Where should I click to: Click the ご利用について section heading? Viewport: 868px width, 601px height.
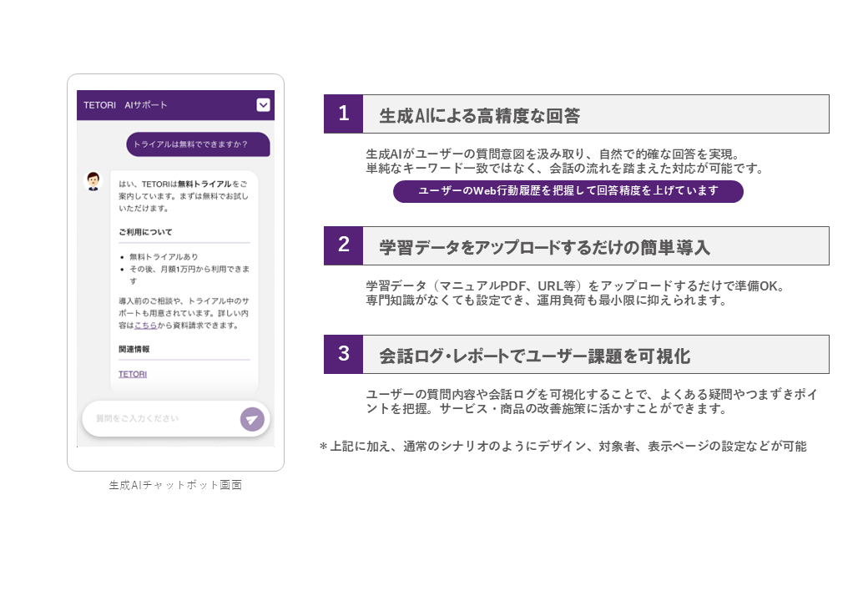145,232
